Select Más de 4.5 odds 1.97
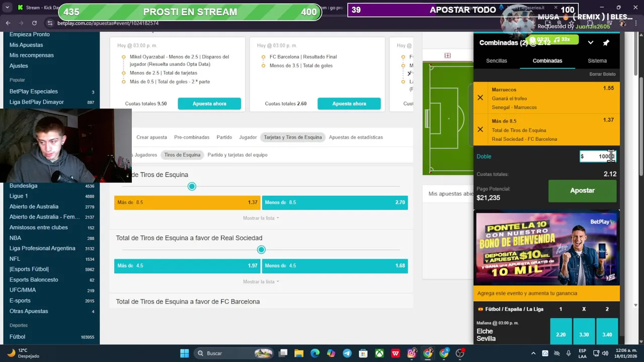The height and width of the screenshot is (362, 644). (x=187, y=265)
